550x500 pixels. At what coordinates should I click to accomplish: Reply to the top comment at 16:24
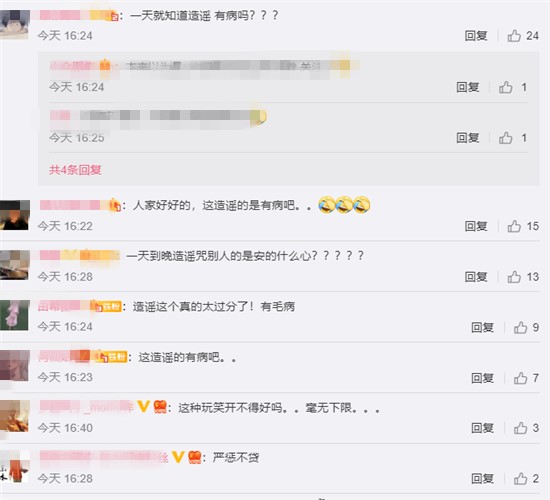coord(476,36)
